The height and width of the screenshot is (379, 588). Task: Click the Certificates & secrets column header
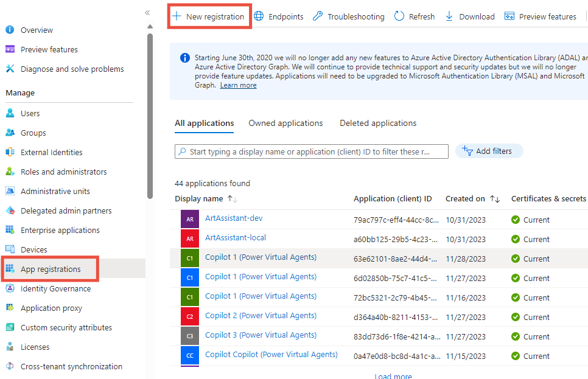tap(548, 199)
